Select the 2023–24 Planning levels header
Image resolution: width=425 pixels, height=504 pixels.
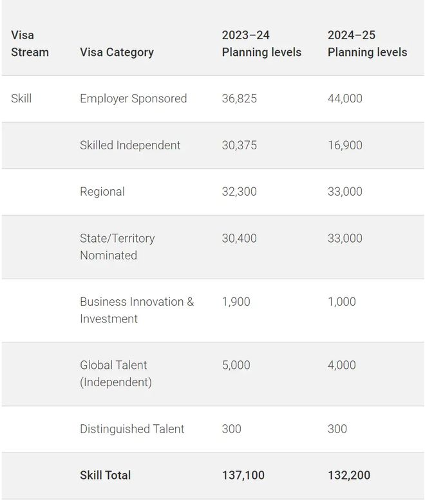[x=261, y=44]
